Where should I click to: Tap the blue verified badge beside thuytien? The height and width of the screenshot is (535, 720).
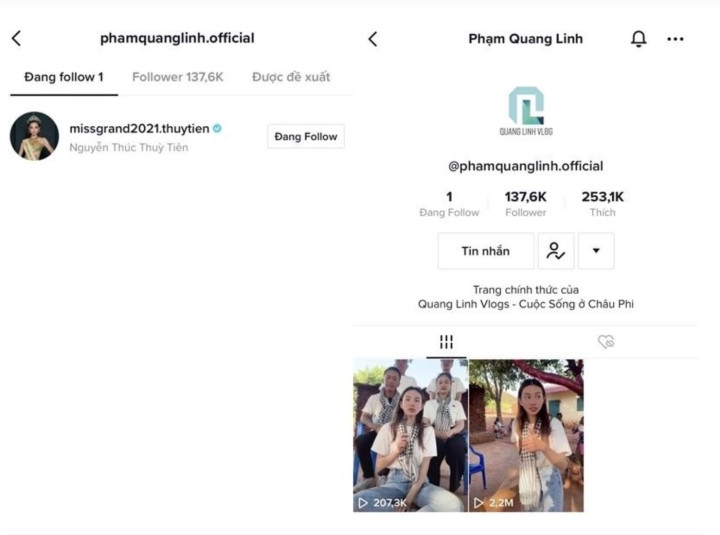click(217, 129)
